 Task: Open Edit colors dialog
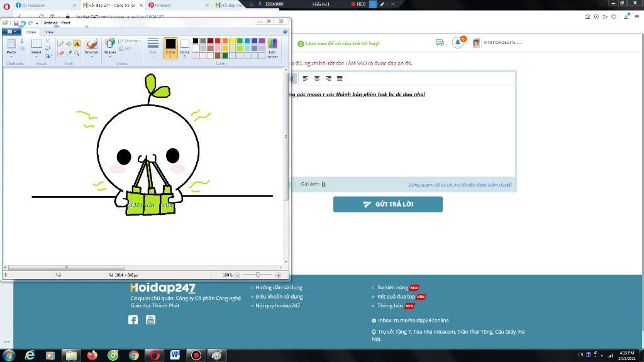[x=272, y=48]
